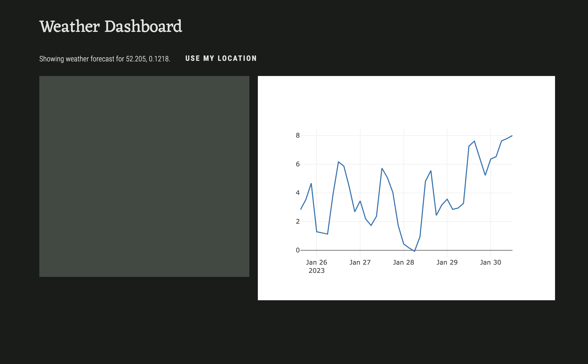Click the 2023 year label under Jan 26
Viewport: 588px width, 364px height.
point(316,271)
